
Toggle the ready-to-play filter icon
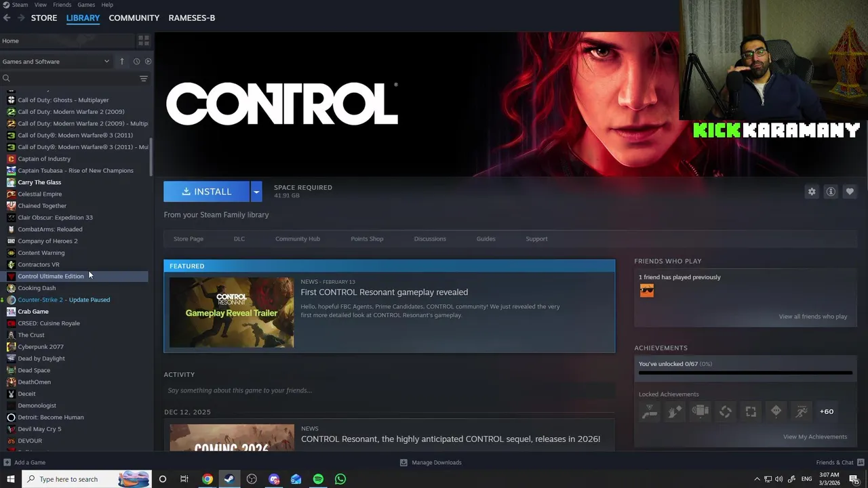[x=148, y=61]
